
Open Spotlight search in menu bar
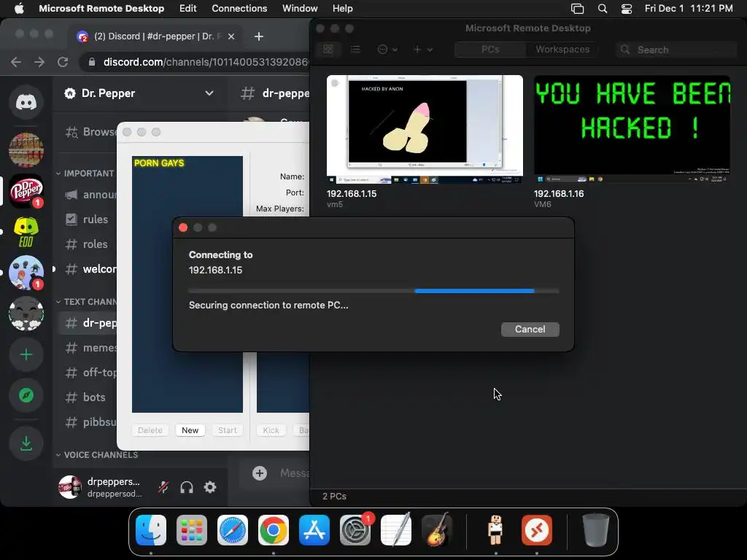(603, 8)
